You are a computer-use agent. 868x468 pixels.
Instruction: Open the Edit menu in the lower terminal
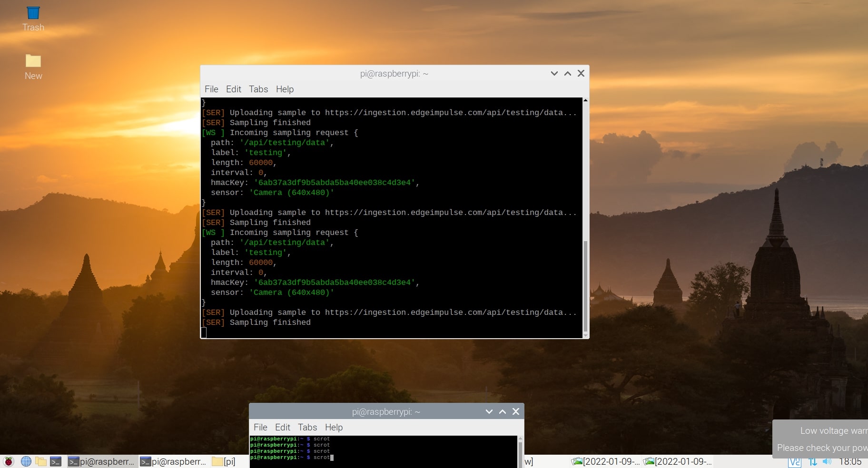point(282,427)
